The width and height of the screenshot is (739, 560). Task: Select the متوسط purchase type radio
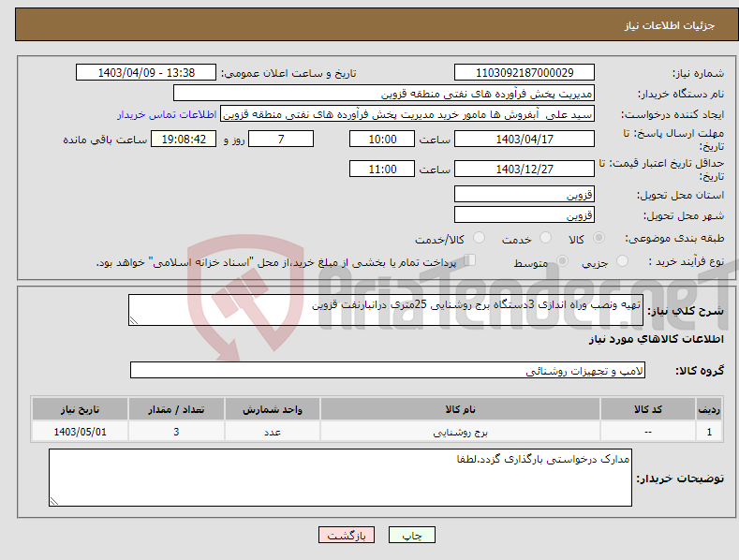tap(562, 260)
